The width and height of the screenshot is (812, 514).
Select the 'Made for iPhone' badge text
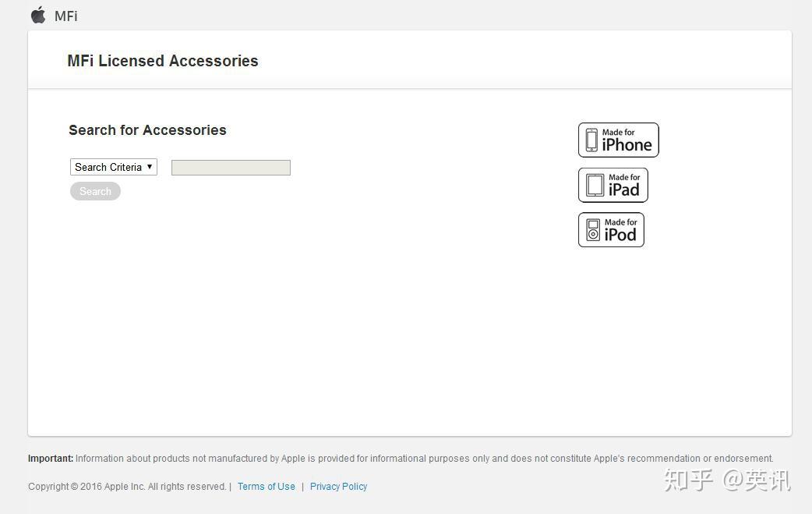coord(627,141)
